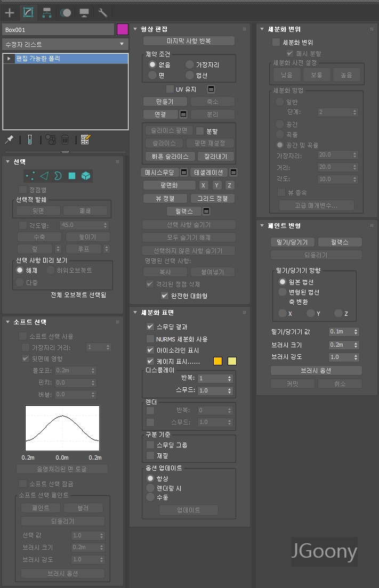Screen dimensions: 379x588
Task: Collapse the 선택 rollout
Action: 7,161
